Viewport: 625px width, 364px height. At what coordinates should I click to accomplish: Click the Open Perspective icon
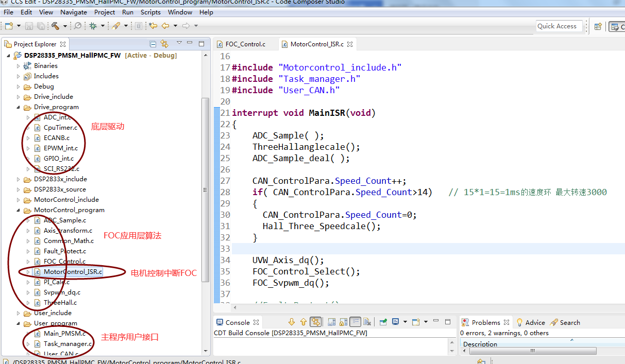point(598,26)
